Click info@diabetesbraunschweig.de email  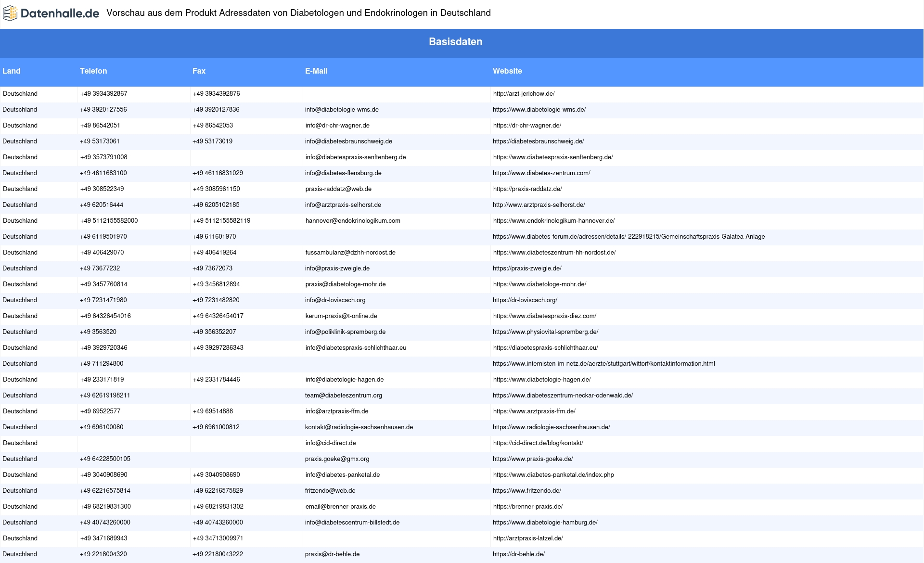348,141
